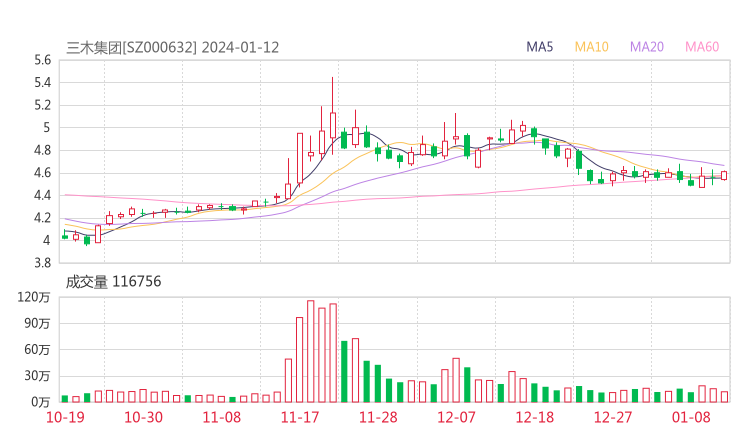Image resolution: width=740 pixels, height=440 pixels.
Task: Click the MA60 legend label
Action: tap(702, 47)
